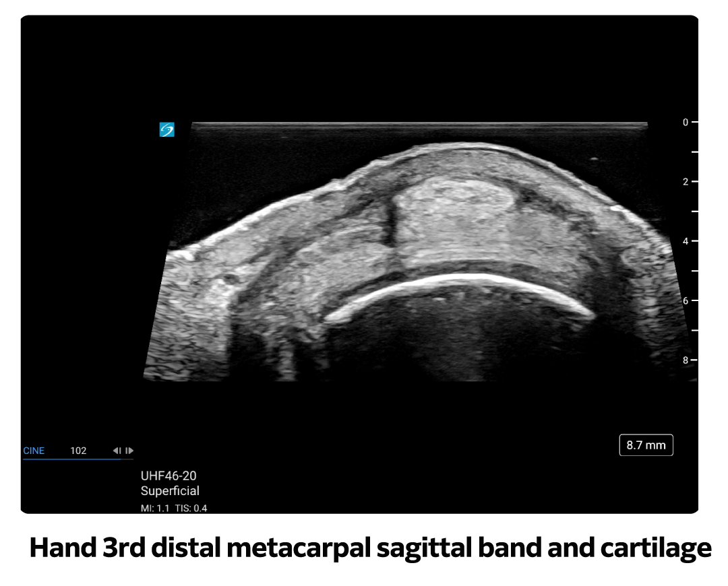This screenshot has height=586, width=728.
Task: Click the UHF46-20 transducer label
Action: tap(169, 476)
